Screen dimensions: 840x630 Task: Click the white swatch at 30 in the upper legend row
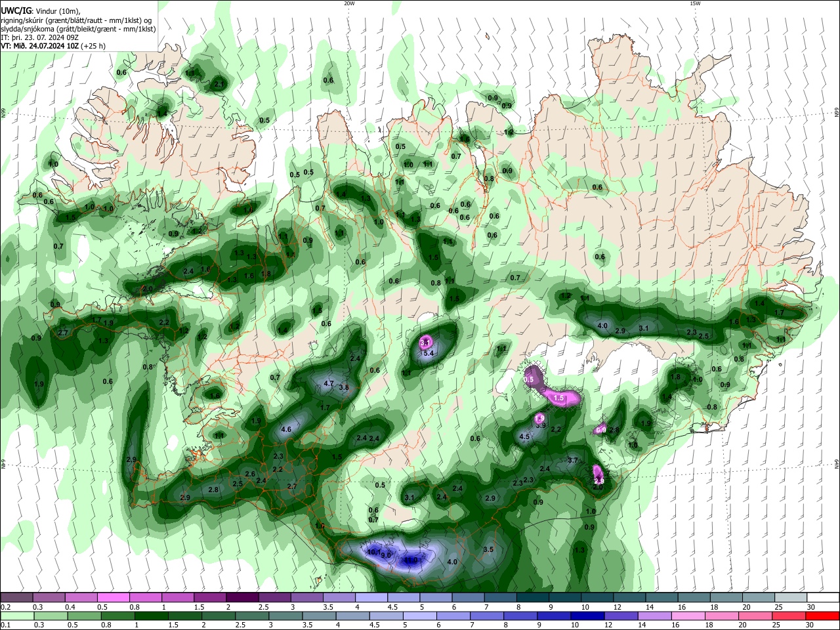tap(822, 597)
